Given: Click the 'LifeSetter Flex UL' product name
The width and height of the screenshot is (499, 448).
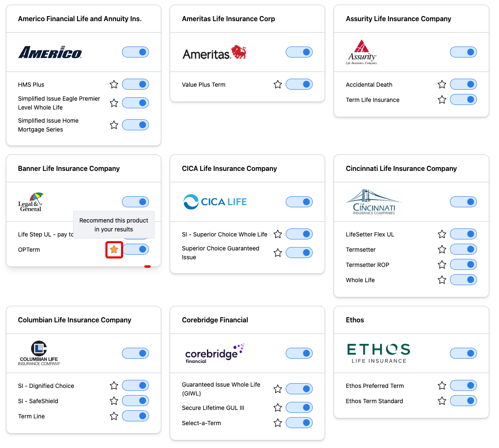Looking at the screenshot, I should 370,234.
